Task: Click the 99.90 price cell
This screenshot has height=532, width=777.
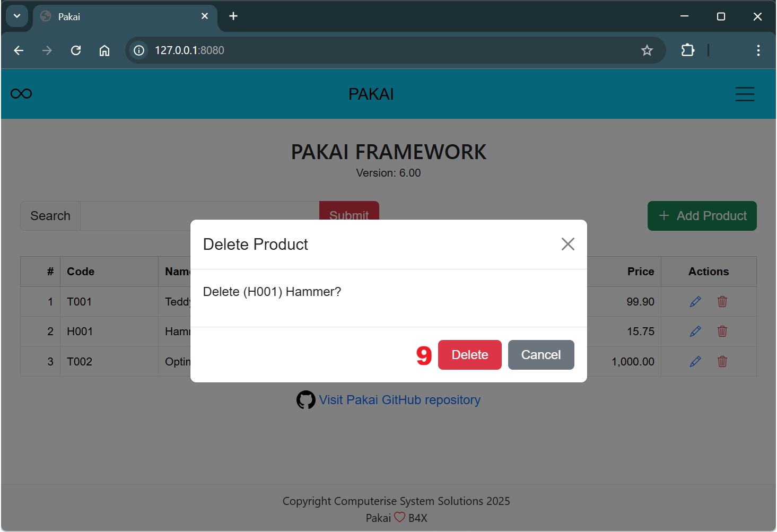Action: 640,302
